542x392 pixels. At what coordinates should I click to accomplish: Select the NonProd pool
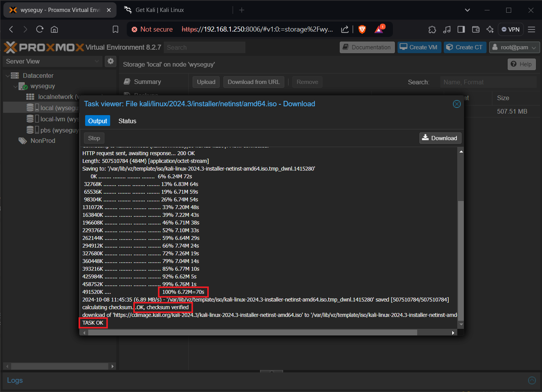point(43,141)
